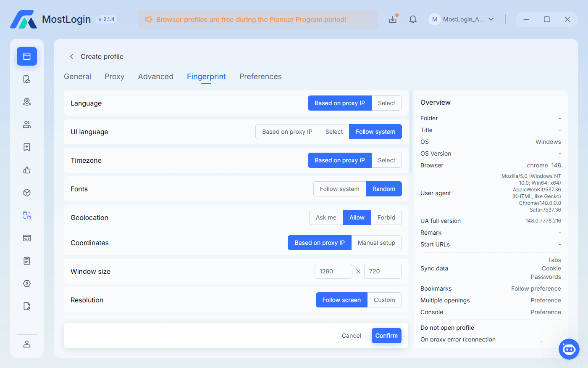Set Timezone to Based on proxy IP
Image resolution: width=588 pixels, height=368 pixels.
[x=340, y=160]
